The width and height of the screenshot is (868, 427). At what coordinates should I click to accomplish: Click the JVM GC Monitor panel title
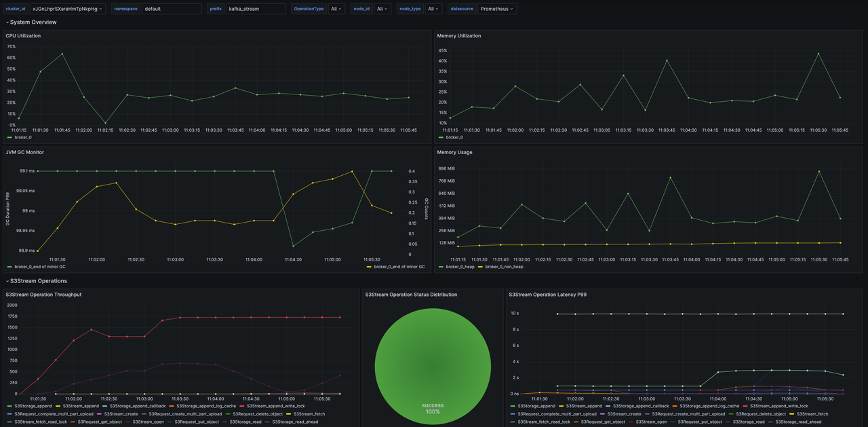(24, 152)
